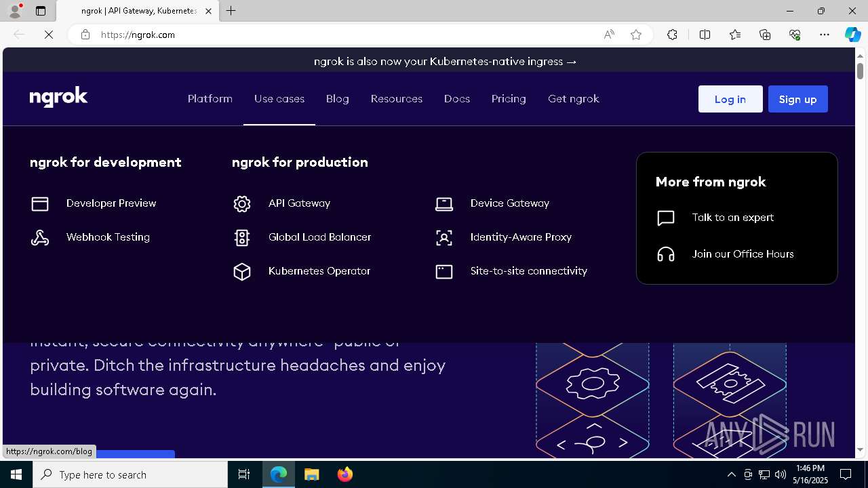Click the Office Hours headphones icon

[666, 254]
